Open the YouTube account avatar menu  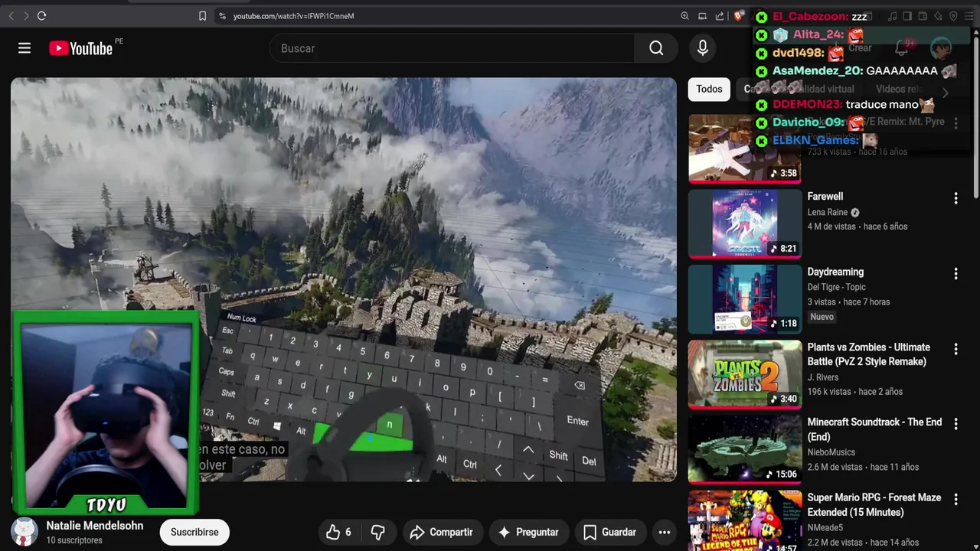[x=940, y=48]
